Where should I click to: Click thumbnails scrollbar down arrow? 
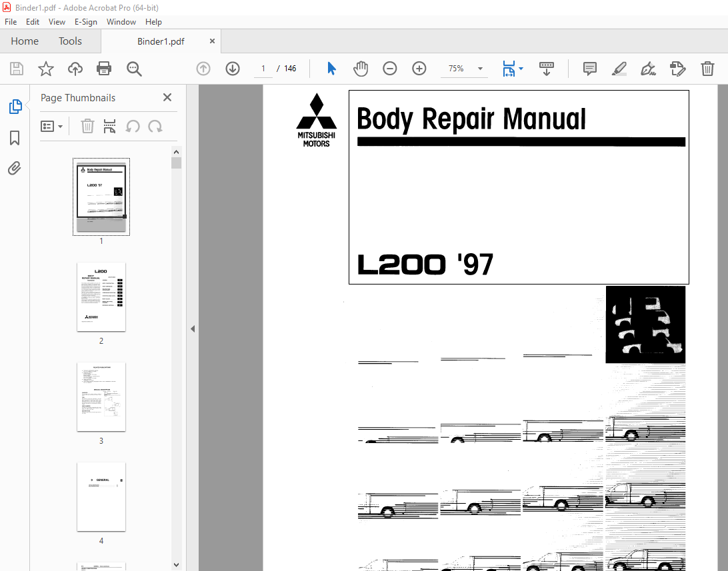[x=176, y=565]
